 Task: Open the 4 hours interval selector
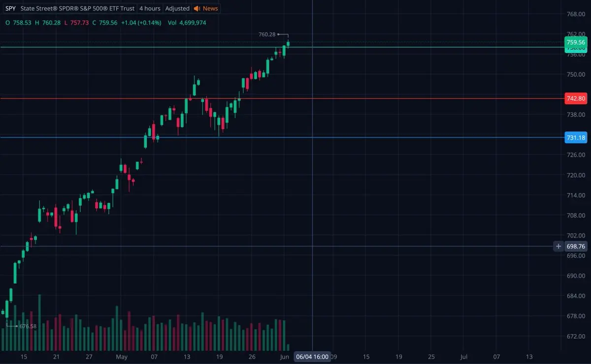tap(150, 8)
